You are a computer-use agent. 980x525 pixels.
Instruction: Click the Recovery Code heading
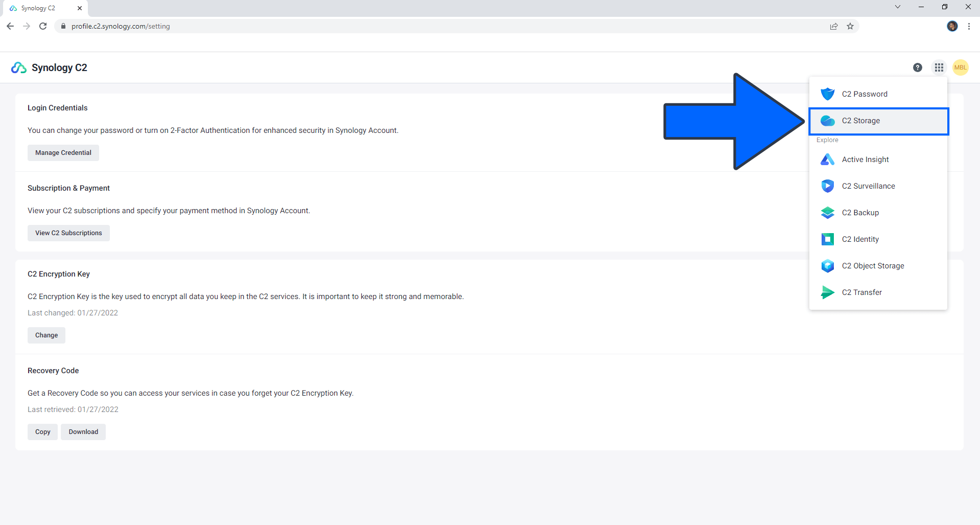pyautogui.click(x=53, y=371)
